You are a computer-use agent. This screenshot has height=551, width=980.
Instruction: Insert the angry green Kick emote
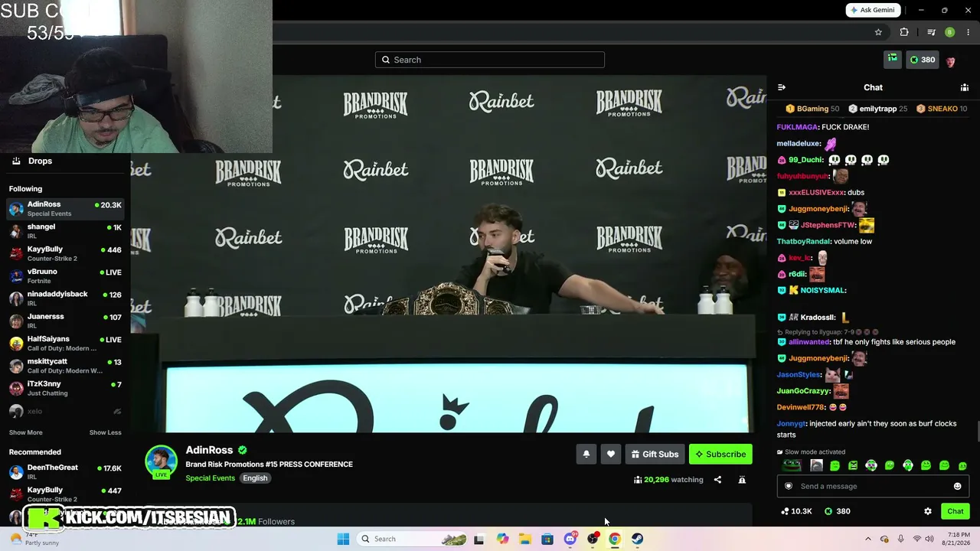click(853, 465)
